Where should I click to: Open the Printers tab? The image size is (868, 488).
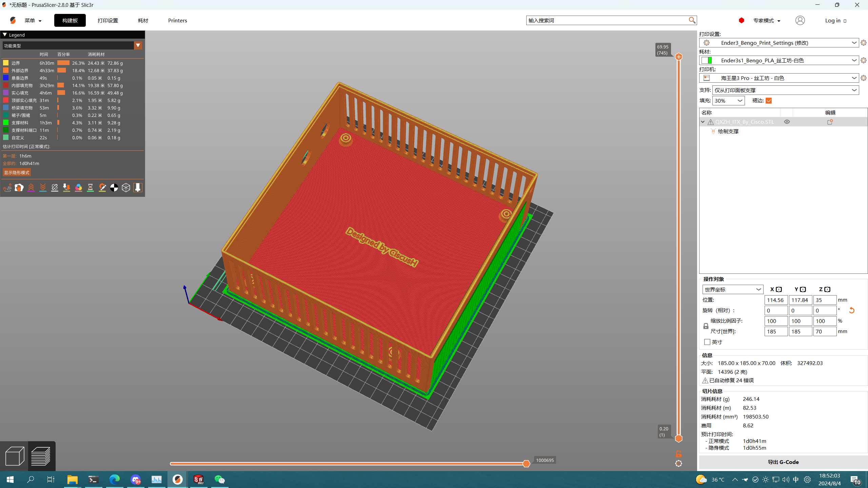click(177, 20)
